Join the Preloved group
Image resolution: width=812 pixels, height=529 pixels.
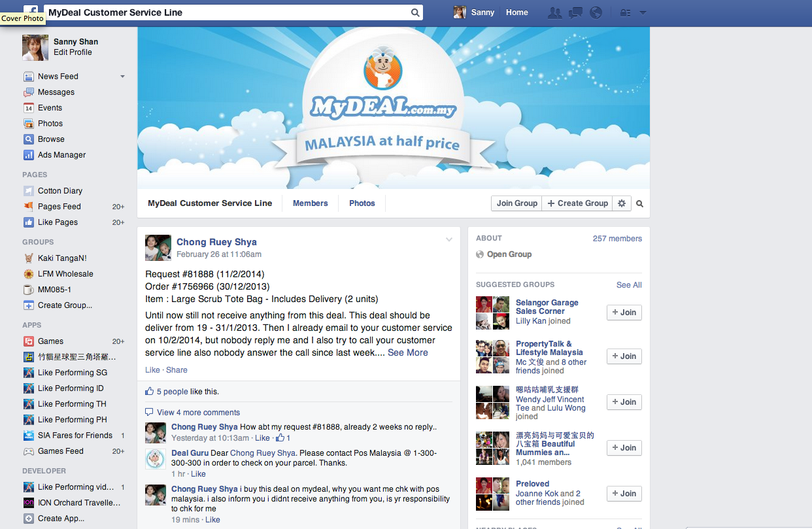pos(624,494)
